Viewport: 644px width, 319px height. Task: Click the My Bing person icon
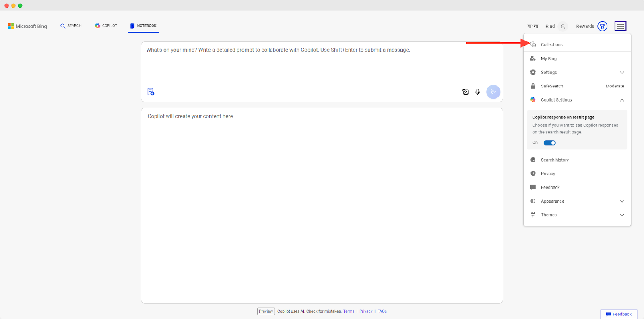(533, 58)
